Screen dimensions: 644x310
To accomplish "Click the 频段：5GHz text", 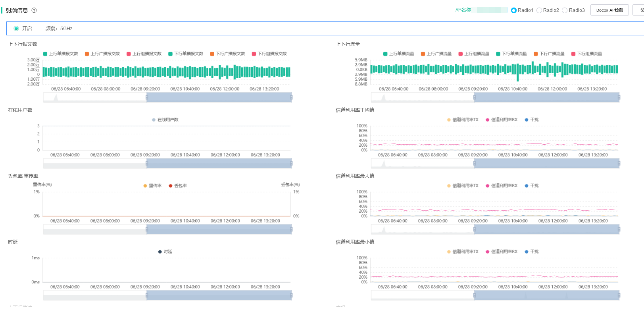I will point(59,29).
